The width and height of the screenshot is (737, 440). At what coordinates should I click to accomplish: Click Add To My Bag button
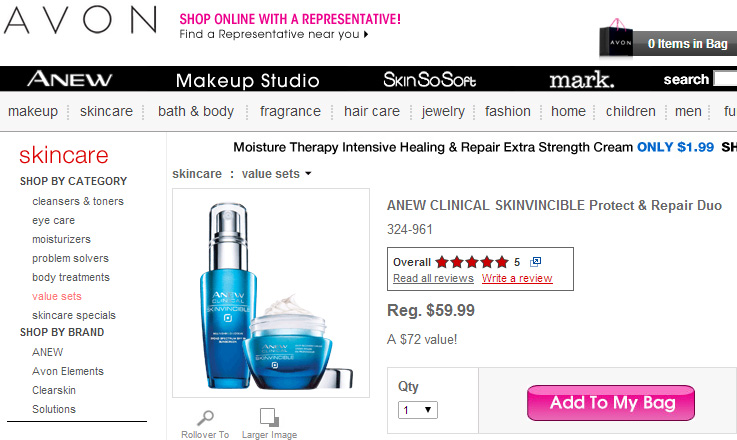(x=611, y=403)
